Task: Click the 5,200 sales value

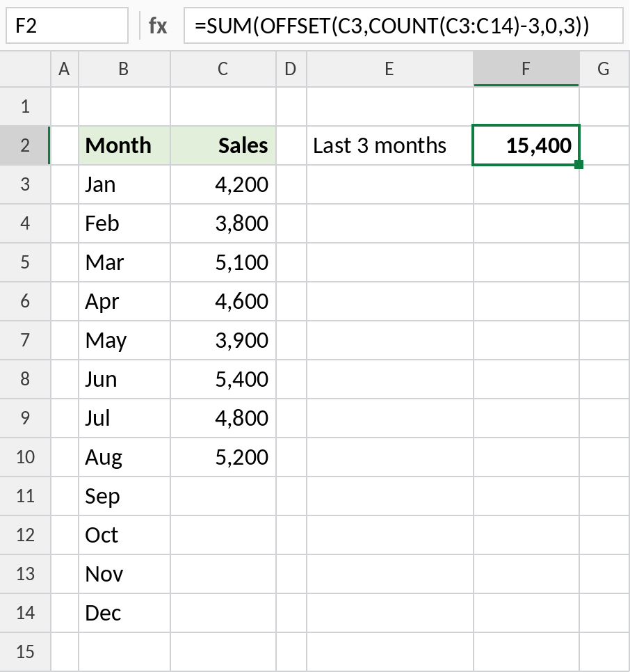Action: click(223, 457)
